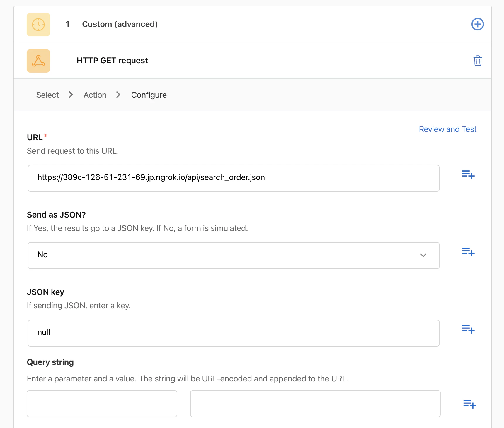The width and height of the screenshot is (504, 428).
Task: Click the plus circle add-step icon
Action: click(477, 24)
